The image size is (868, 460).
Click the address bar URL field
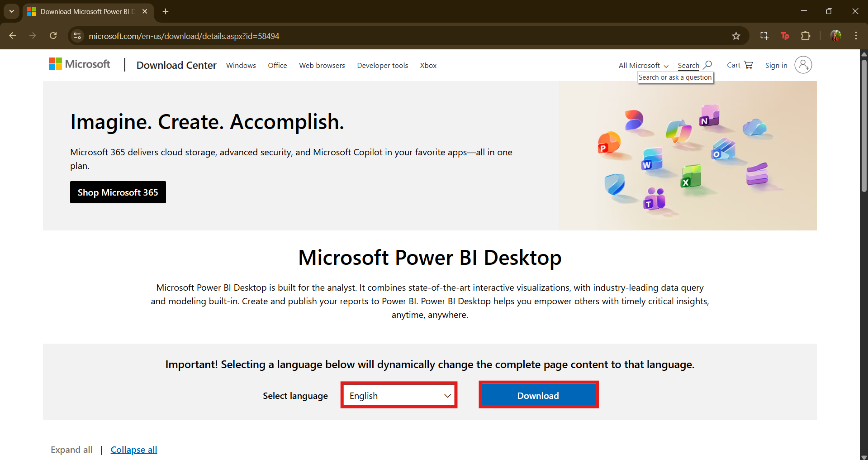click(407, 36)
